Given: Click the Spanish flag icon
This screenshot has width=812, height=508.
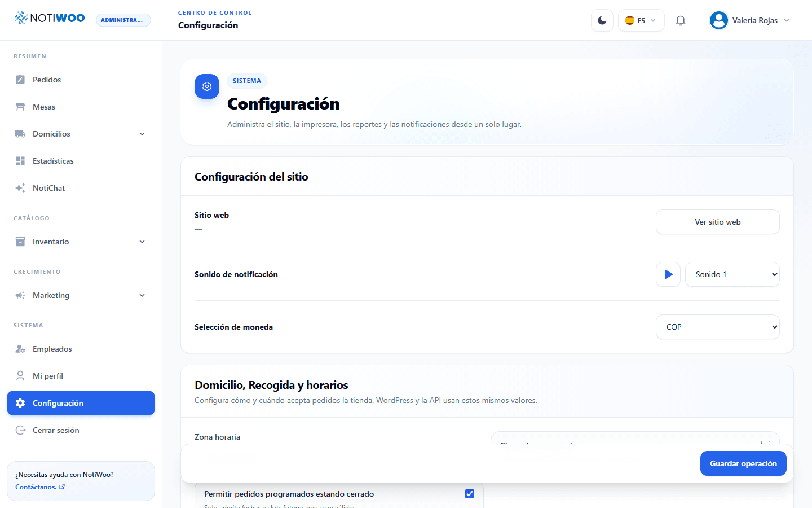Looking at the screenshot, I should 630,20.
